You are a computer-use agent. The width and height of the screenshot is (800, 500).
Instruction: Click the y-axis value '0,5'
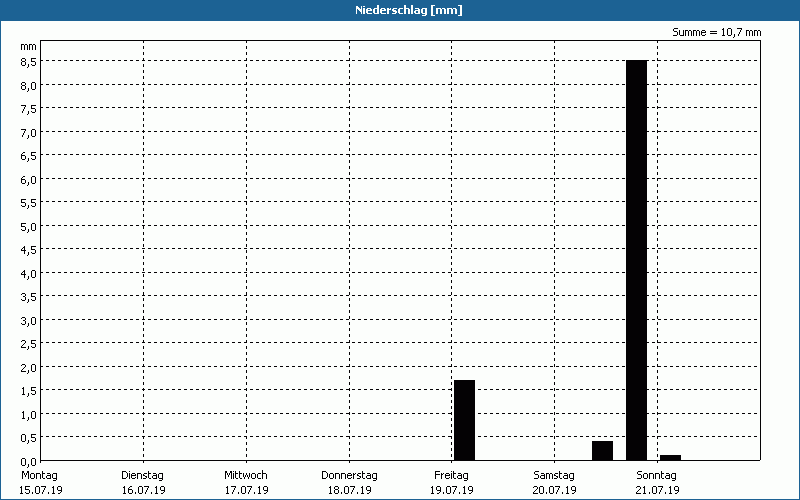coord(29,438)
